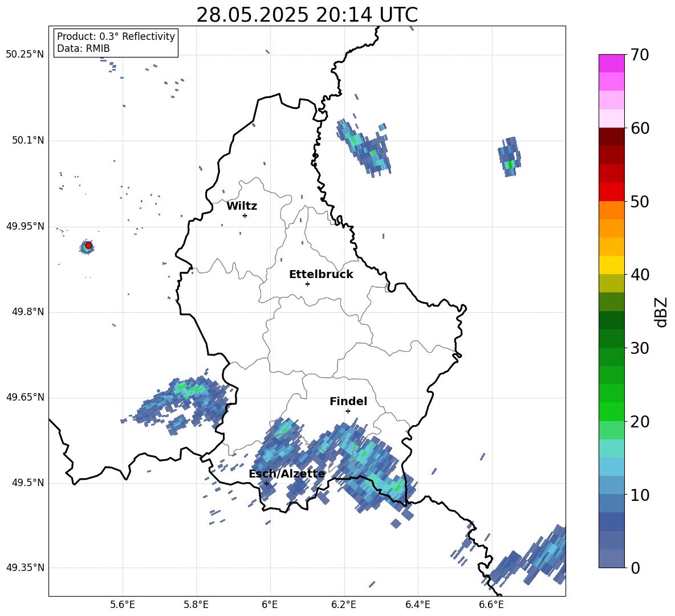Image resolution: width=675 pixels, height=616 pixels.
Task: Click the 50 colorbar tick value
Action: coord(640,201)
